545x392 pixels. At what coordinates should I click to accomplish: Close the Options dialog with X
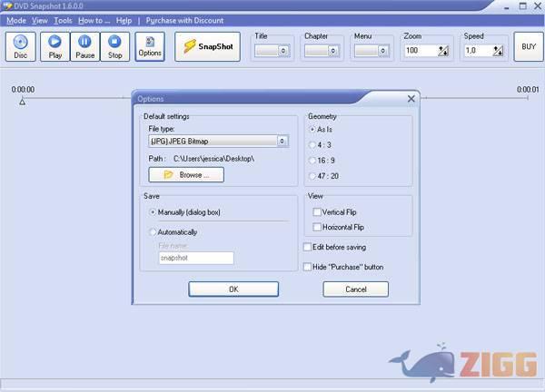411,99
